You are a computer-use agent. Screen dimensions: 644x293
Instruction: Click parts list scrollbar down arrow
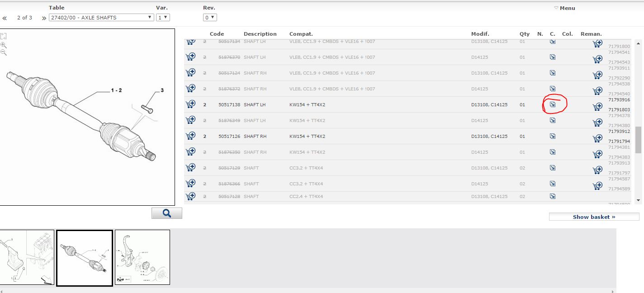(x=639, y=200)
